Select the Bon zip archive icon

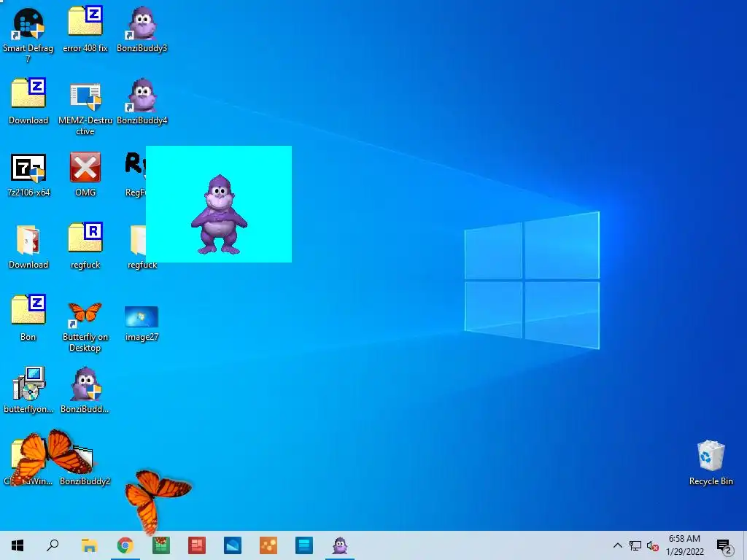28,318
